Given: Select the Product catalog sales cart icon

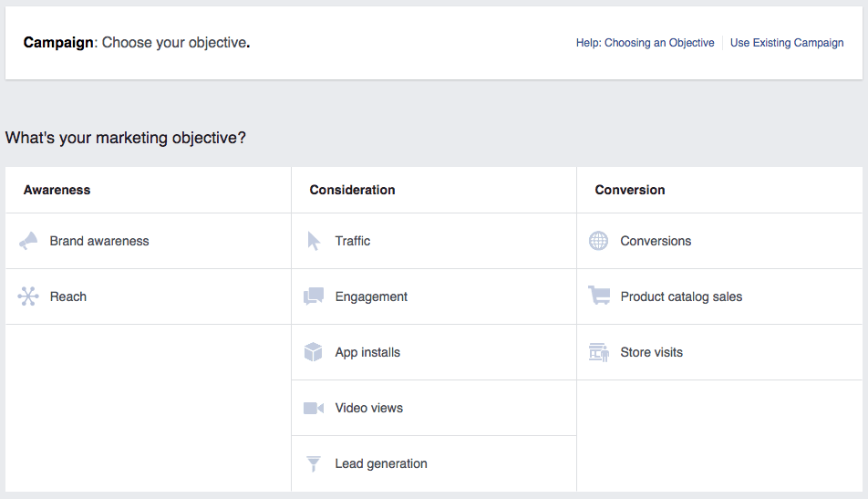Looking at the screenshot, I should click(x=599, y=296).
